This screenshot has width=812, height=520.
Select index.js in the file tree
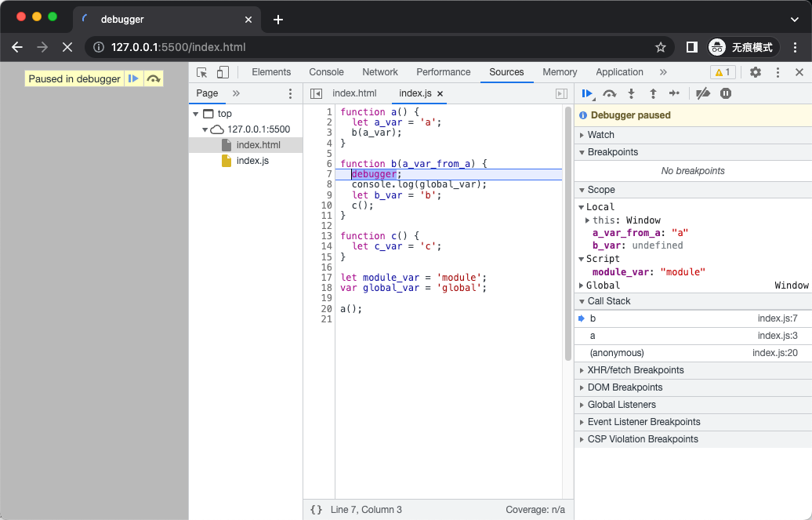click(x=252, y=161)
